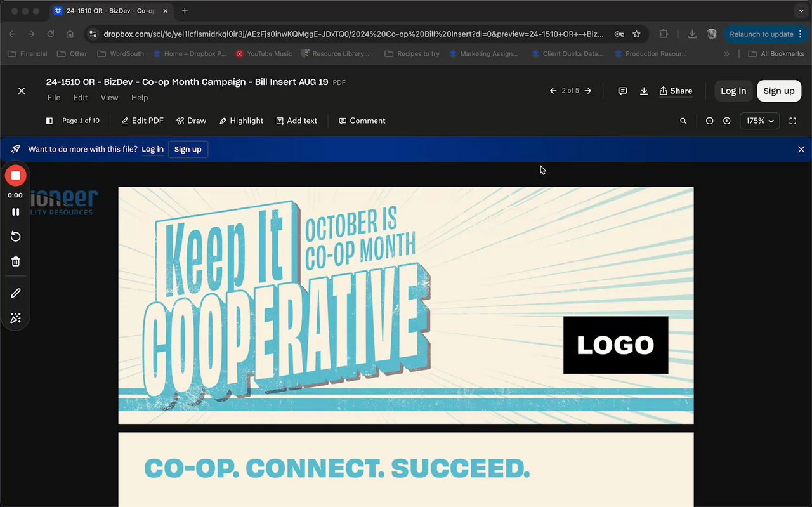
Task: Click the Sign up button in the header
Action: [779, 91]
